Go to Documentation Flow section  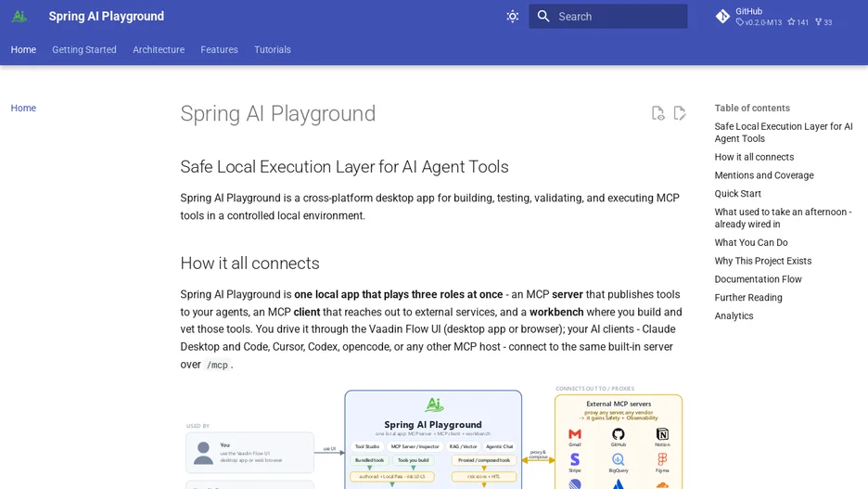click(758, 278)
